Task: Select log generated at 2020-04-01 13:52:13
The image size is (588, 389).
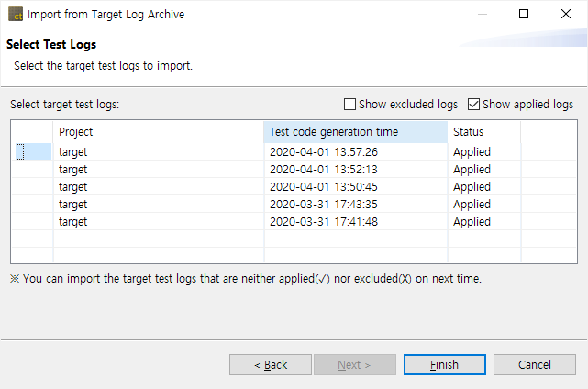Action: 324,170
